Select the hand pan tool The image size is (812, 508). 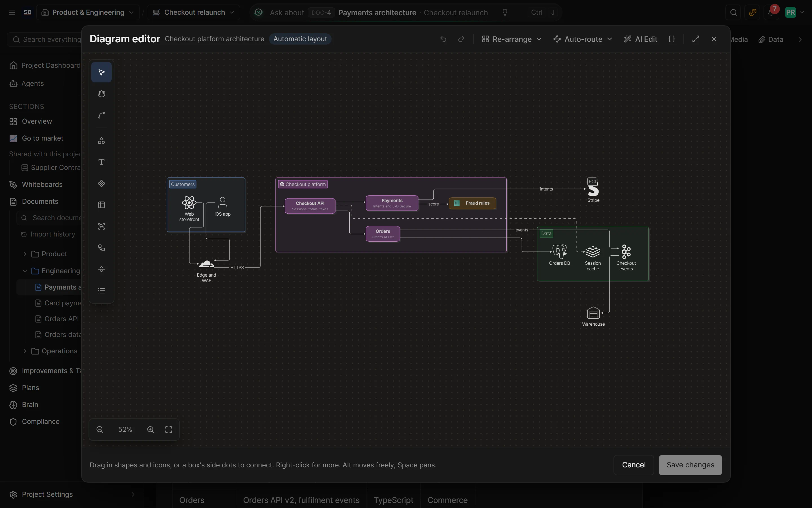pyautogui.click(x=101, y=94)
